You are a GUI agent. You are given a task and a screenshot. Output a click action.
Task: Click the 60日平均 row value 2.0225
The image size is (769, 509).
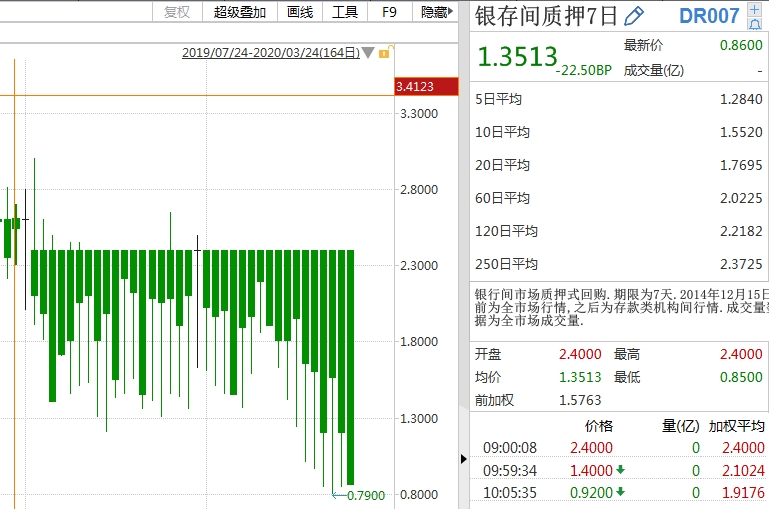tap(741, 198)
